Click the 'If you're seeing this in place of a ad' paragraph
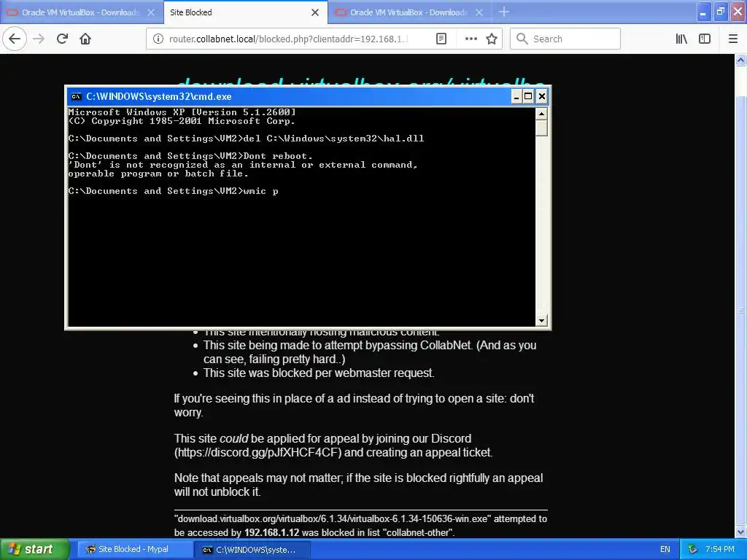747x560 pixels. point(354,405)
